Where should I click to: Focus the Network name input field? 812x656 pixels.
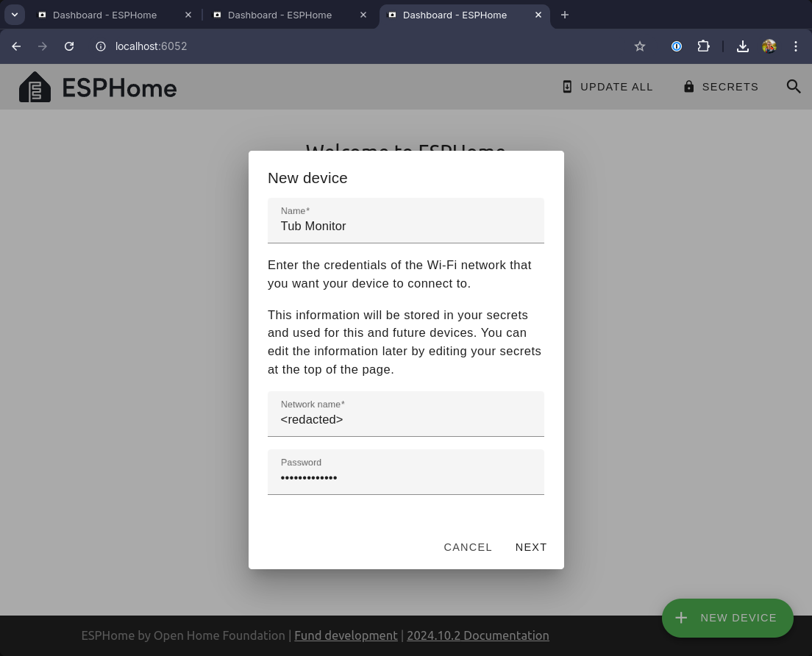(405, 419)
